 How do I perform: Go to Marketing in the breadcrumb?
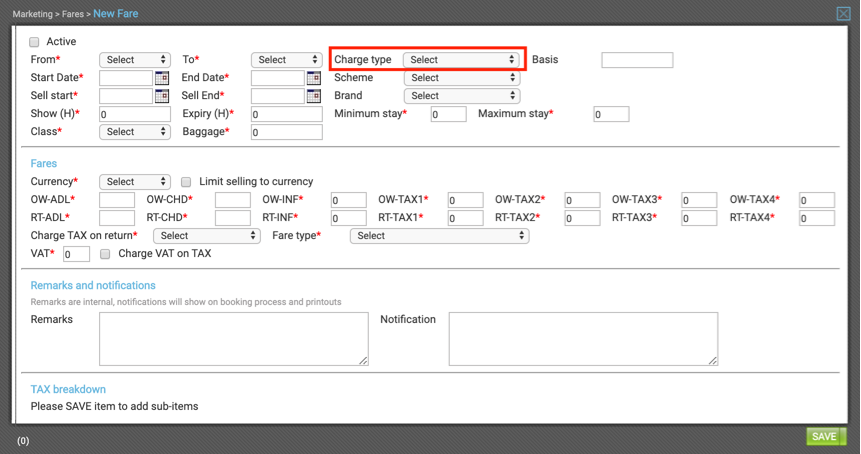click(x=32, y=14)
